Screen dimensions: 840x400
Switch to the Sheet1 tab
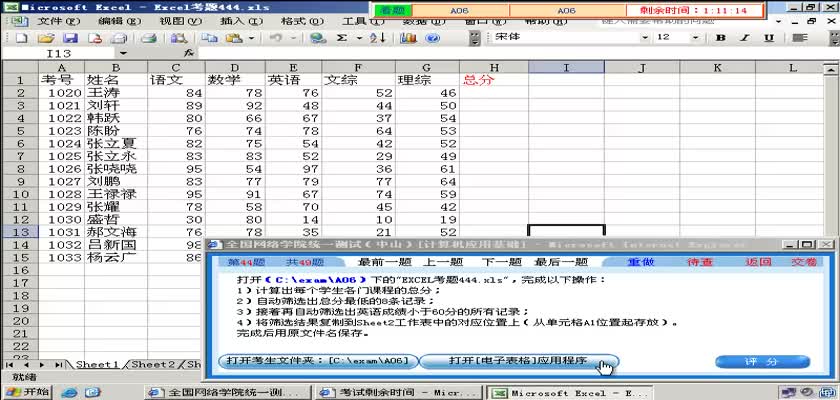pos(97,364)
